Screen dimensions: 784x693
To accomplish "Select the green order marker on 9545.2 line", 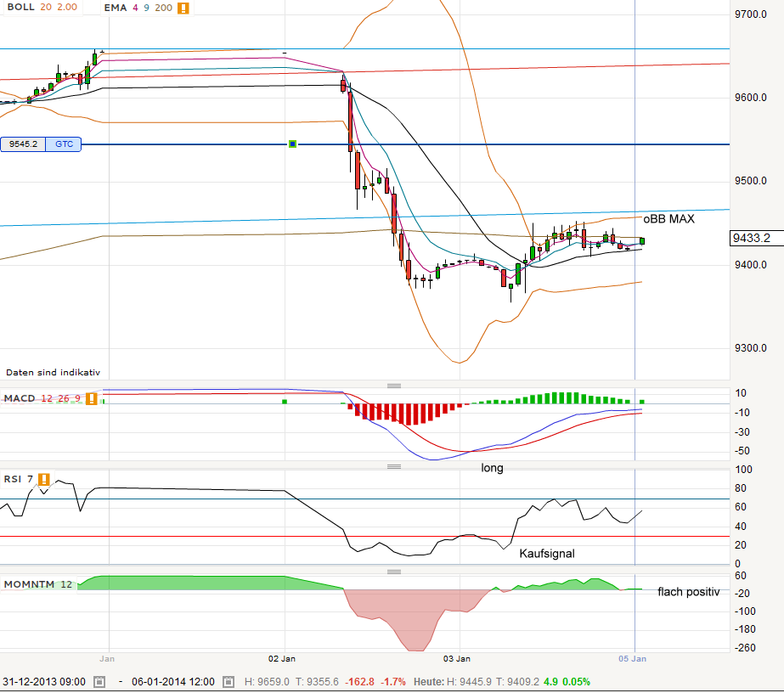I will pos(292,144).
